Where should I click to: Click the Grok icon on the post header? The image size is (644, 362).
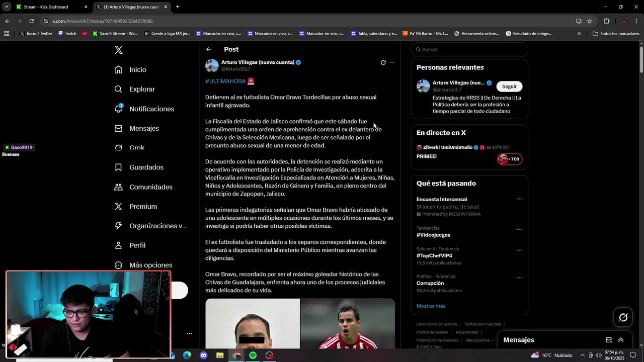click(x=383, y=62)
